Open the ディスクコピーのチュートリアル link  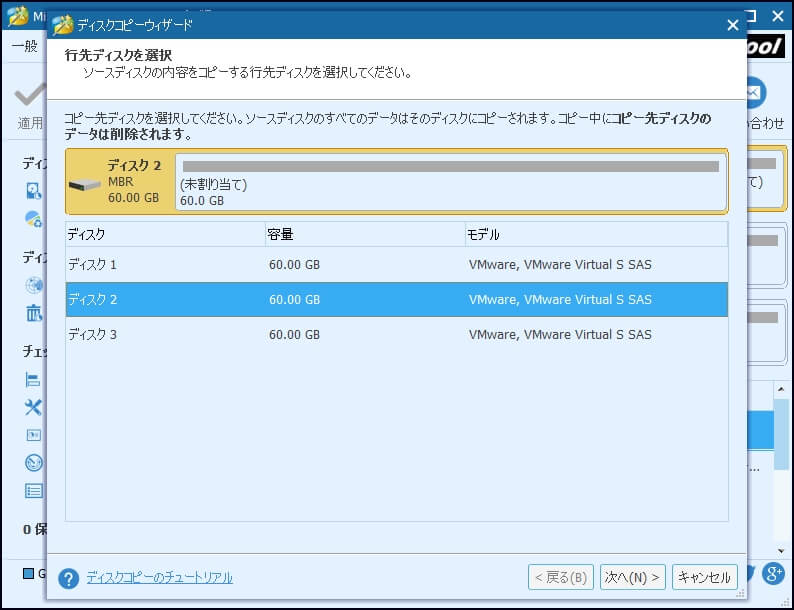pos(159,578)
